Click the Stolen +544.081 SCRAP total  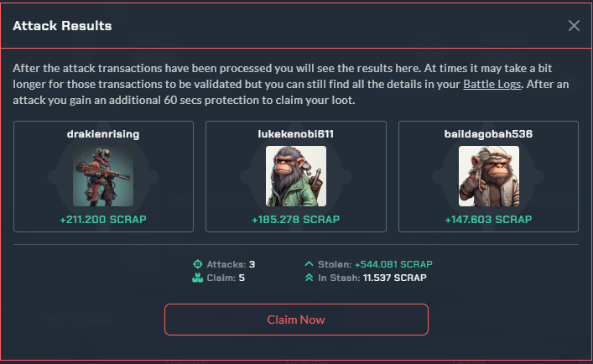[x=393, y=264]
